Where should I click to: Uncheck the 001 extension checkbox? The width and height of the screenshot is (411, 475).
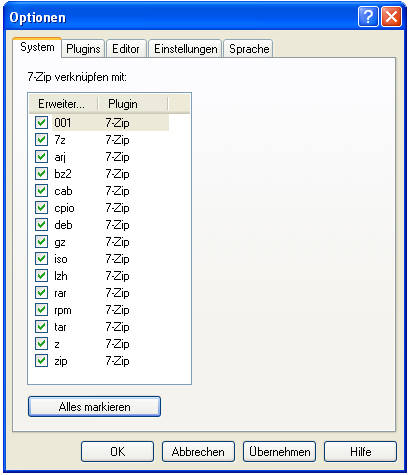(x=41, y=122)
